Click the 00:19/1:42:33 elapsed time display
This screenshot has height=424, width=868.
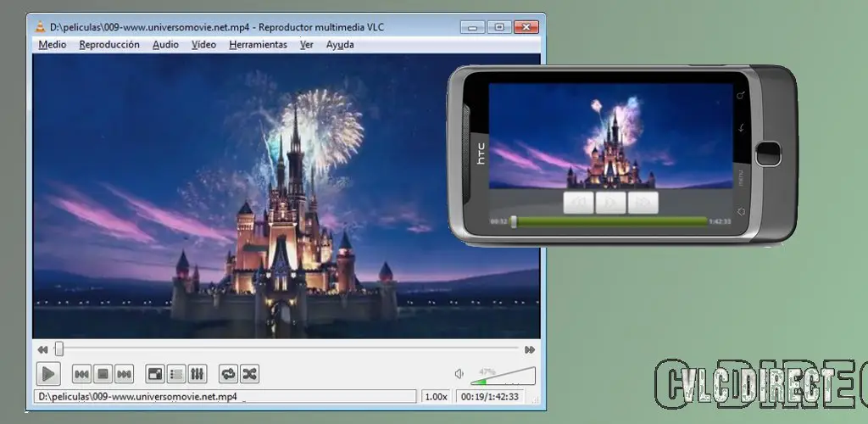click(x=490, y=397)
